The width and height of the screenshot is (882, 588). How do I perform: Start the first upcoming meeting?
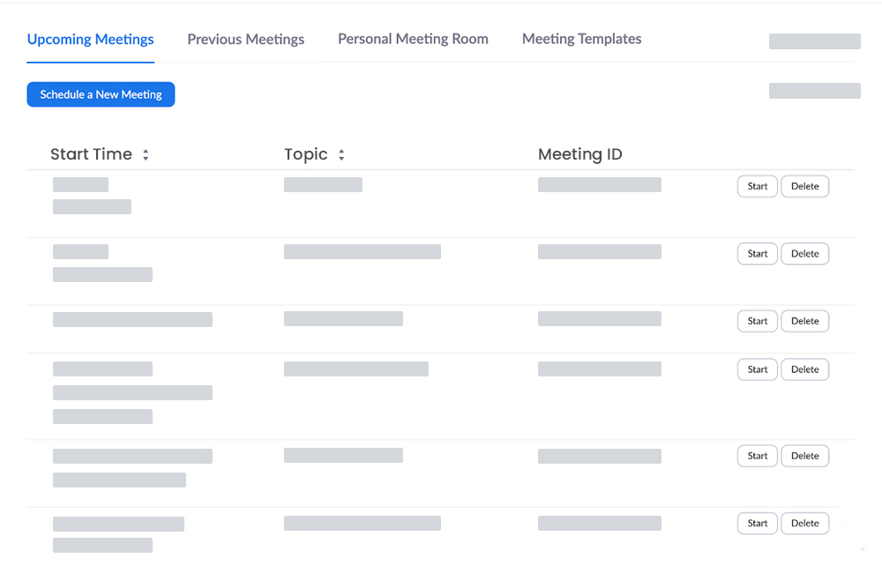pos(757,186)
